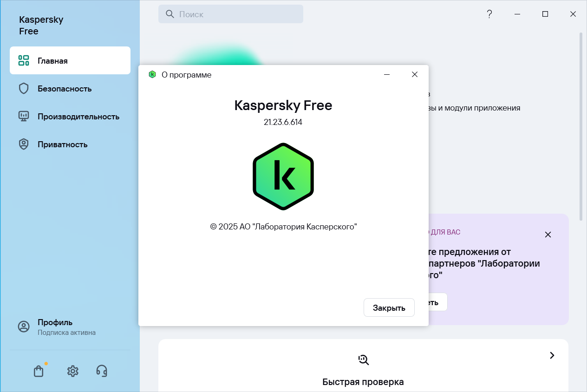Close the О программе dialog with X
Screen dimensions: 587x392
click(x=415, y=74)
